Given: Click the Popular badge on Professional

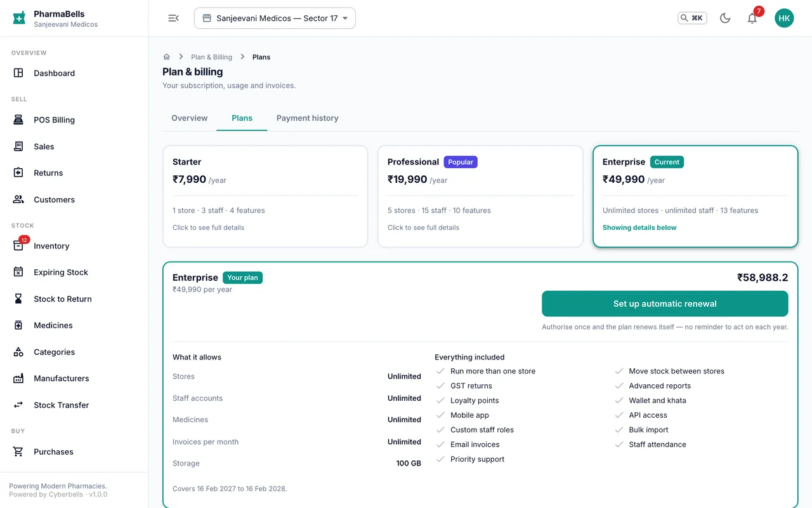Looking at the screenshot, I should coord(461,162).
